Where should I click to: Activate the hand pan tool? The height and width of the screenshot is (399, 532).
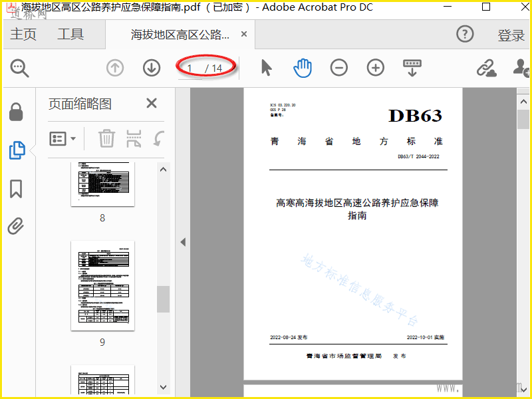click(303, 68)
